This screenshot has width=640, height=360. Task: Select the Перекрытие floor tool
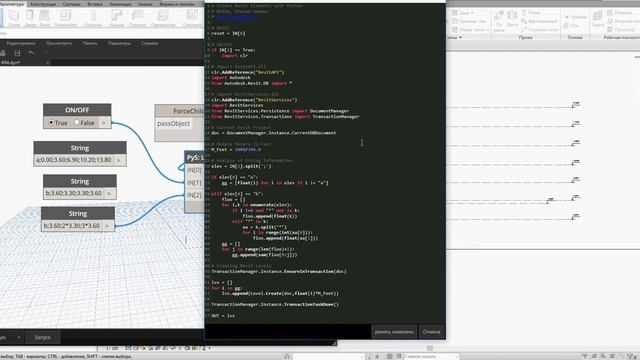[x=163, y=18]
